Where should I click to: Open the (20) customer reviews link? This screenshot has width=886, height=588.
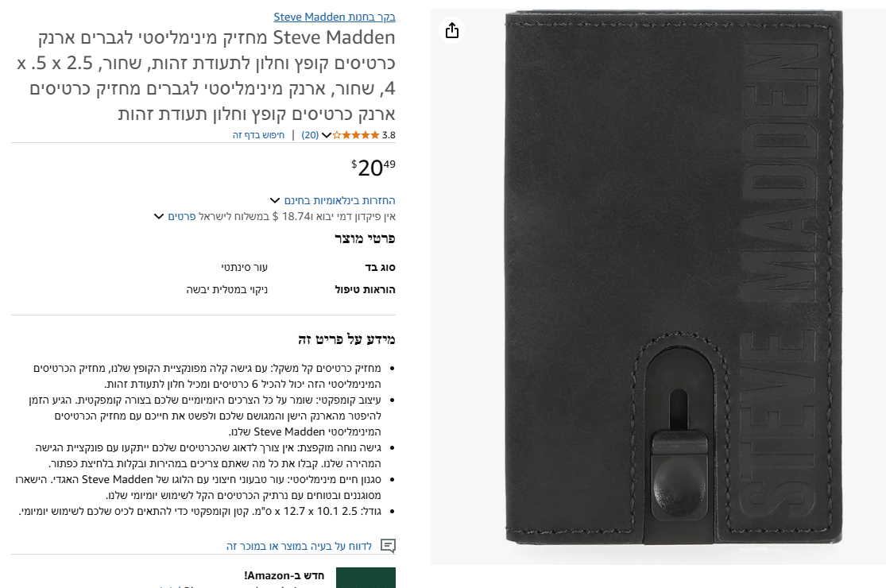[310, 135]
